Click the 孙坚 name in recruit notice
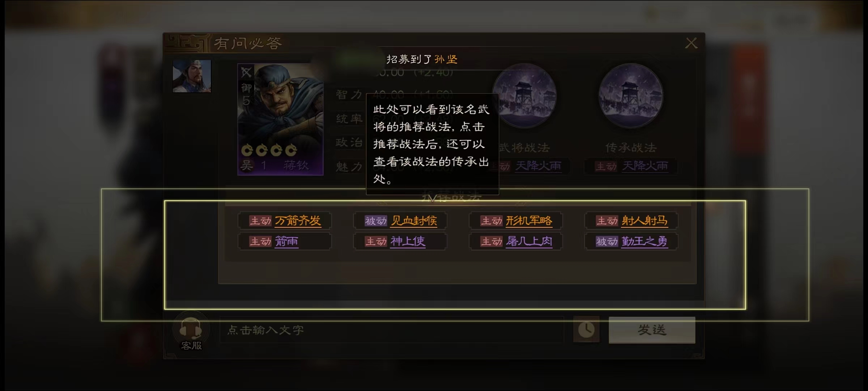 click(x=446, y=59)
